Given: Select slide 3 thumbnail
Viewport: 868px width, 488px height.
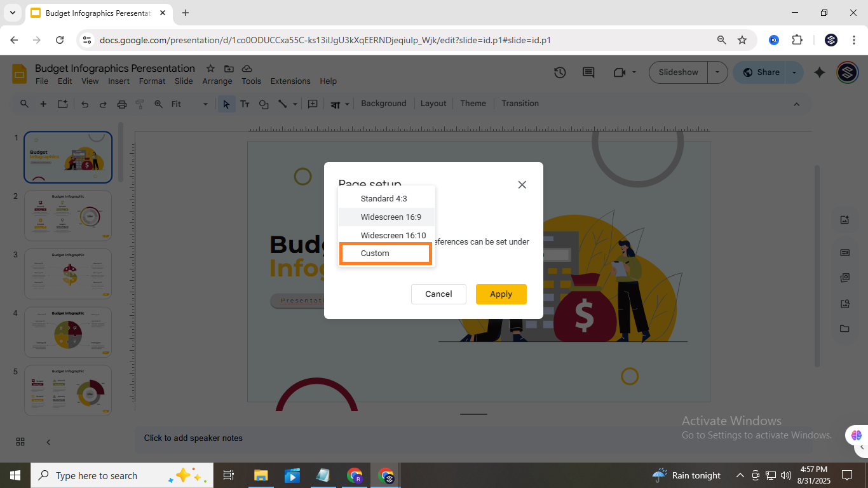Looking at the screenshot, I should [x=68, y=274].
